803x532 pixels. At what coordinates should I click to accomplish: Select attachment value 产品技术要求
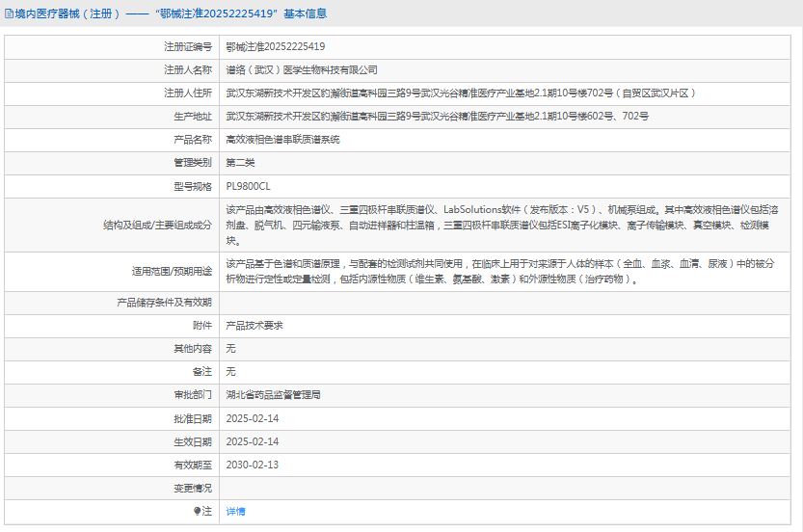(x=254, y=326)
